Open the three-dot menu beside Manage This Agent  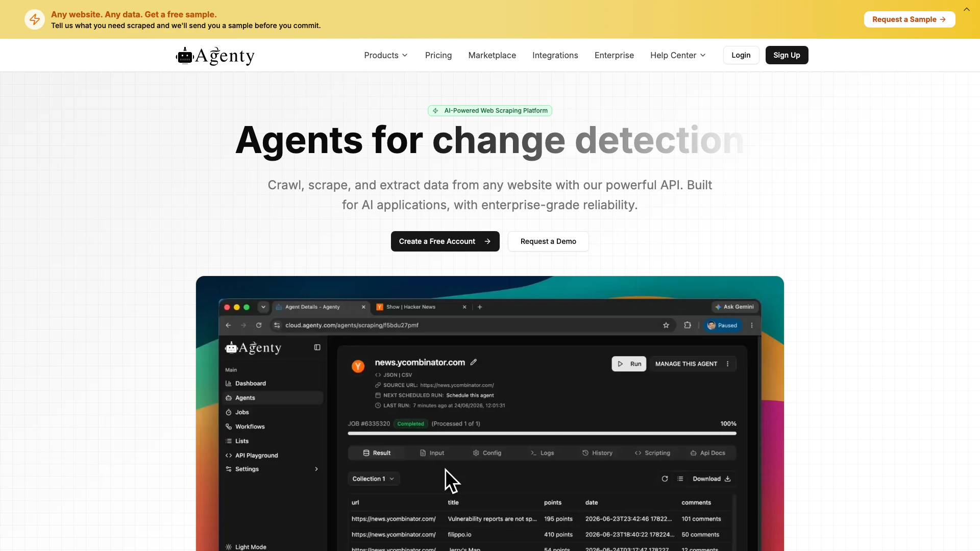click(x=728, y=364)
